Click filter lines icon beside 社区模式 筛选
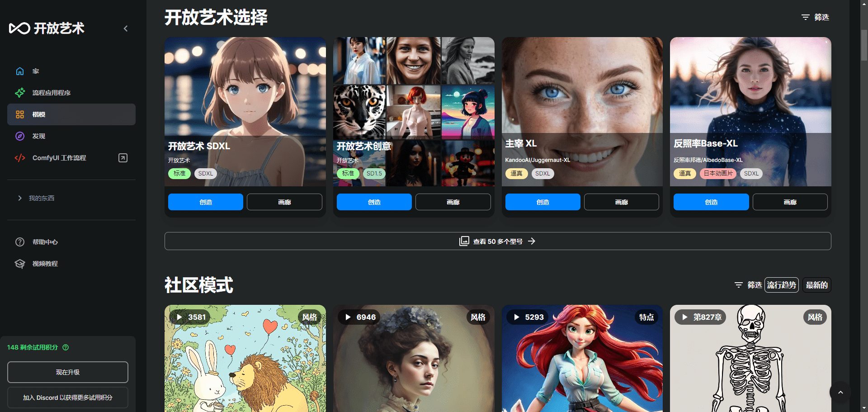Screen dimensions: 868x412 (x=739, y=285)
